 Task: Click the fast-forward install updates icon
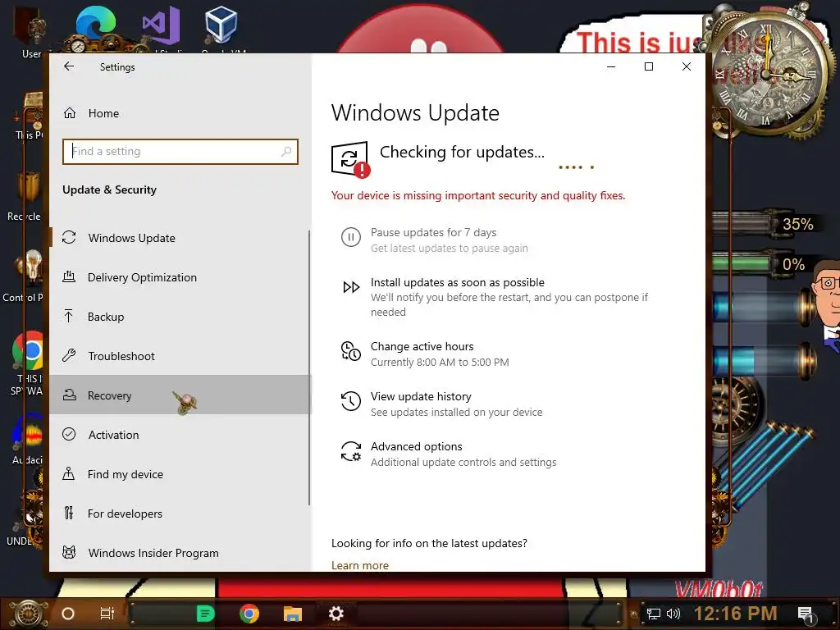351,287
